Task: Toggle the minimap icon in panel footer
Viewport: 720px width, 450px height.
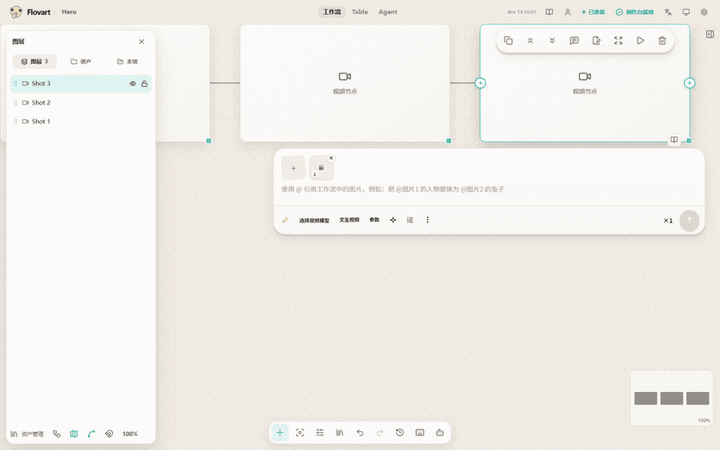Action: click(74, 434)
